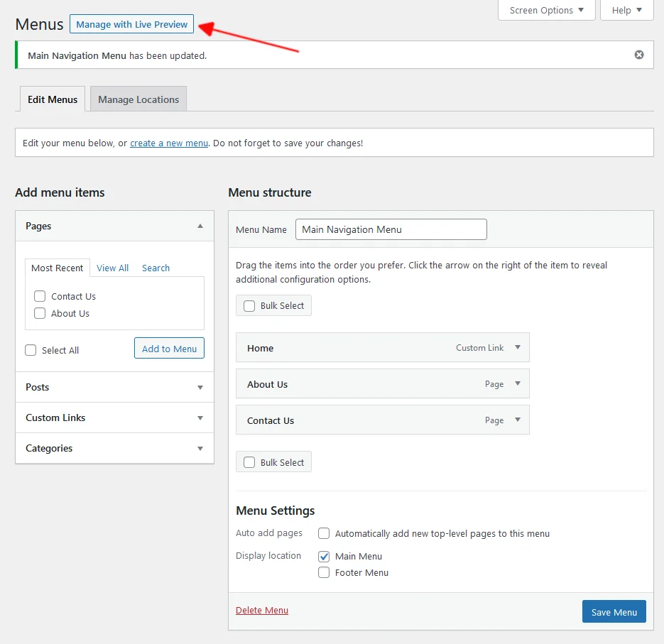664x644 pixels.
Task: Check the Contact Us page checkbox
Action: pyautogui.click(x=40, y=296)
